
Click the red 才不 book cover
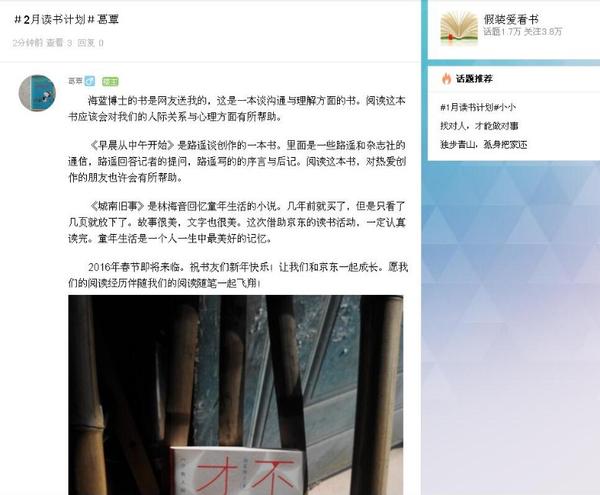(236, 471)
